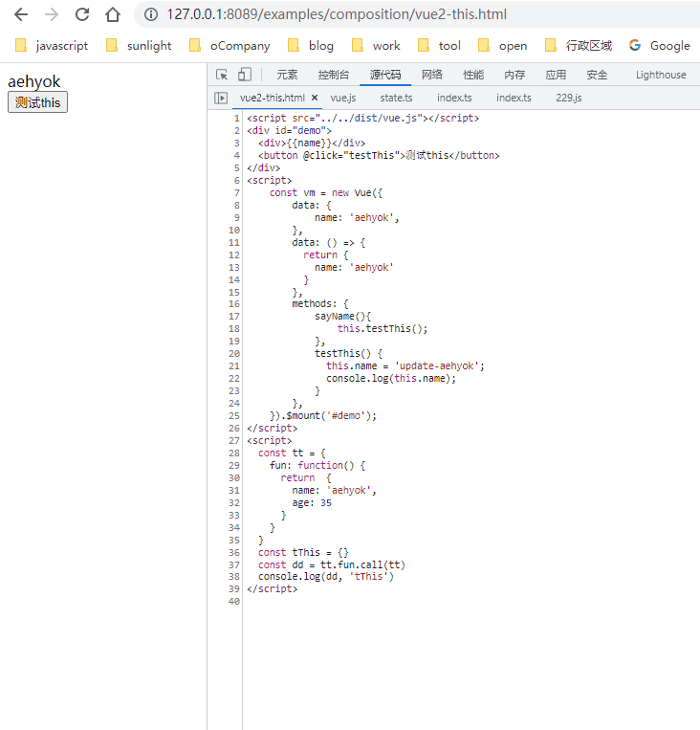Open the tool bookmark folder
The width and height of the screenshot is (700, 730).
tap(439, 46)
